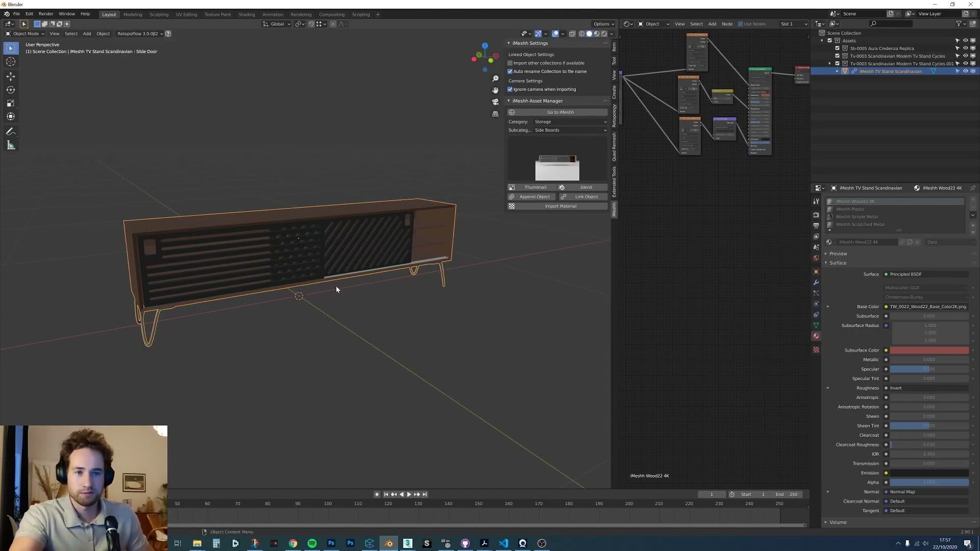Open the Tool properties tab icon
The height and width of the screenshot is (551, 980).
(x=816, y=202)
